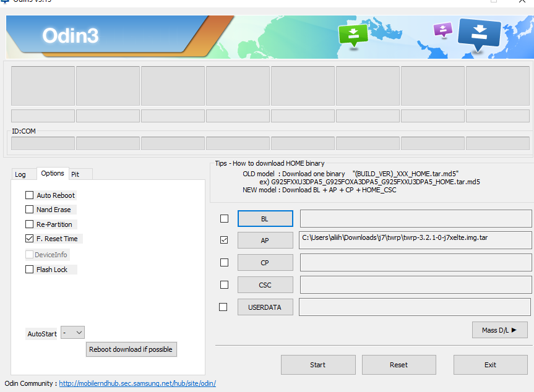Uncheck the F. Reset Time option
The height and width of the screenshot is (392, 534).
[29, 239]
